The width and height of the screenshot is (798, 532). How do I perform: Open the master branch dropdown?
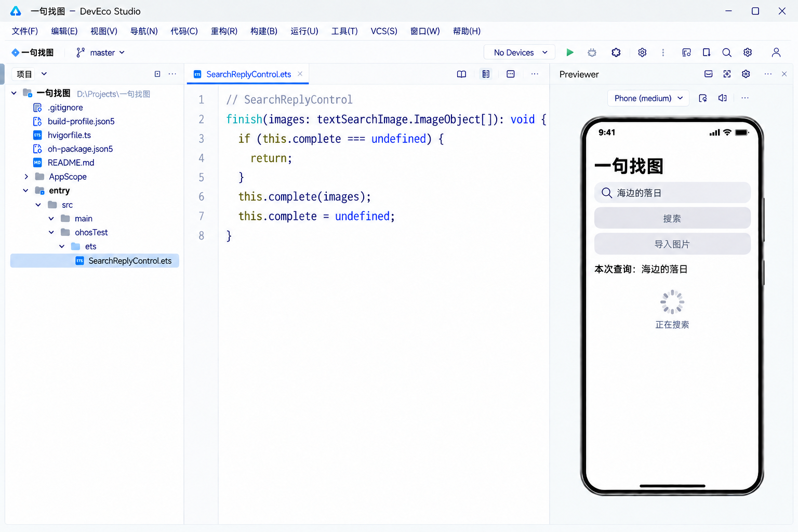point(101,52)
